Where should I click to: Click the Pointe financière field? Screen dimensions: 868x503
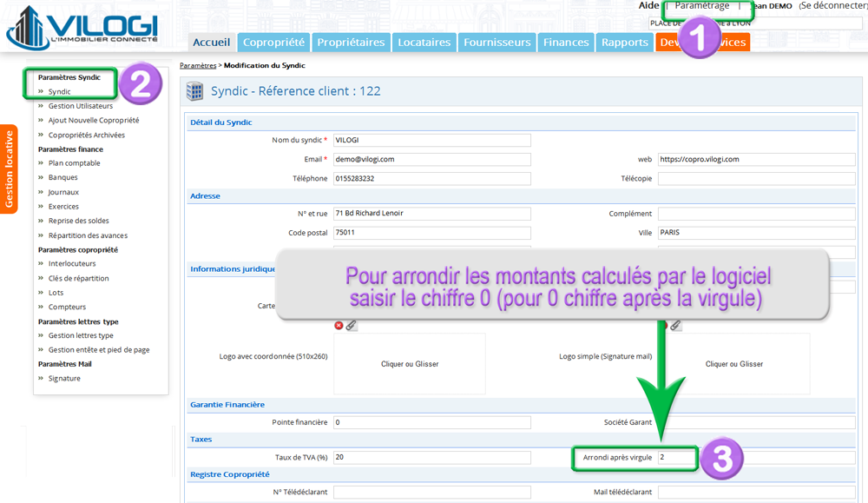click(x=431, y=423)
